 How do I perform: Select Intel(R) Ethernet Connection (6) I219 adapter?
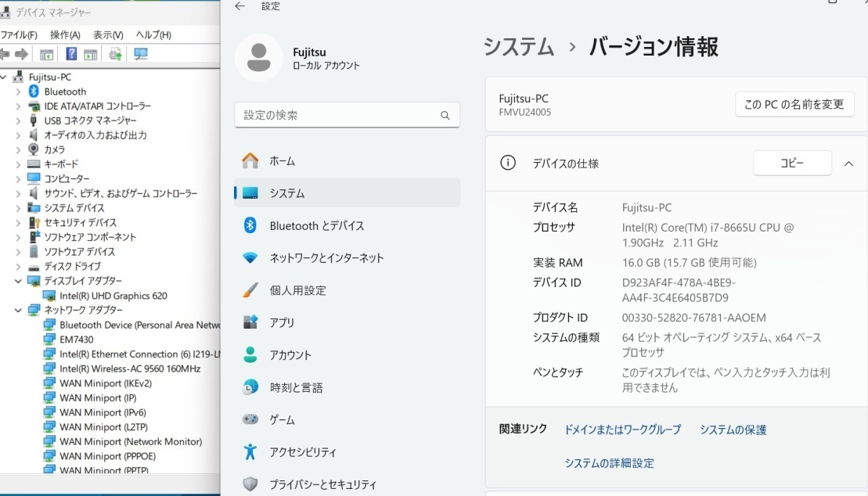pos(140,354)
